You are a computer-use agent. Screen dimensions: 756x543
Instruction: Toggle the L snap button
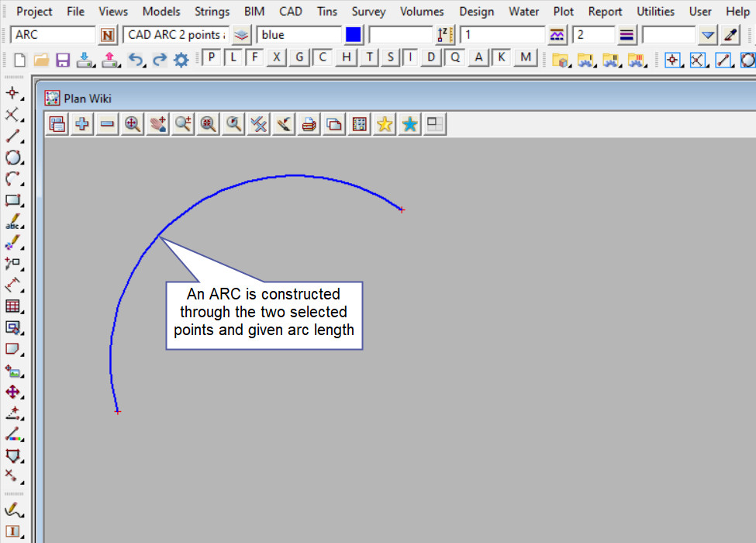[x=233, y=57]
